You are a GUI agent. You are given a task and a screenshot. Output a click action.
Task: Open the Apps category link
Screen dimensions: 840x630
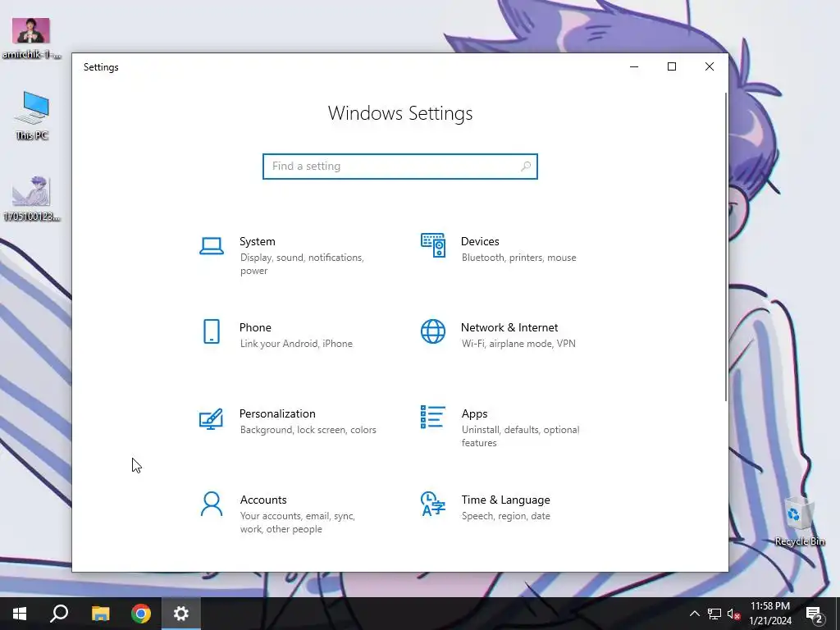(x=475, y=414)
